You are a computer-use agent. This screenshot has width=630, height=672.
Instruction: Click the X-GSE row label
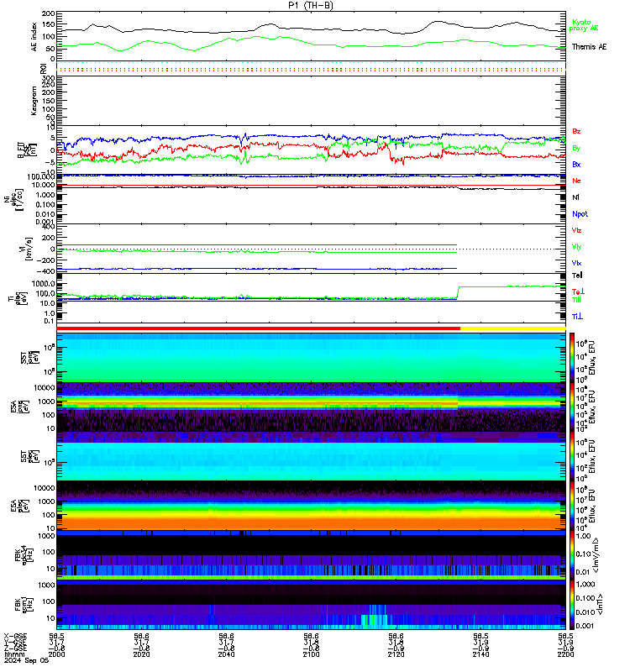coord(15,637)
